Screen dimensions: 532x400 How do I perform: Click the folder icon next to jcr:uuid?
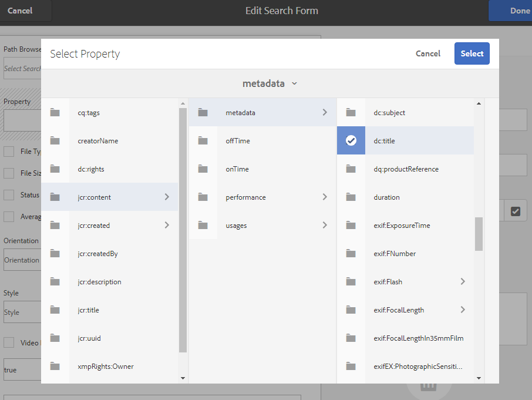55,338
